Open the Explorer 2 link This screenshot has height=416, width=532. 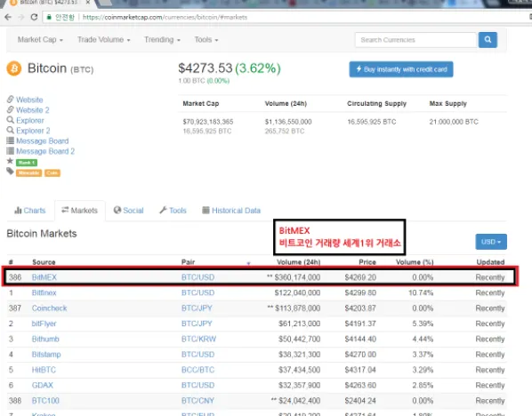[33, 131]
